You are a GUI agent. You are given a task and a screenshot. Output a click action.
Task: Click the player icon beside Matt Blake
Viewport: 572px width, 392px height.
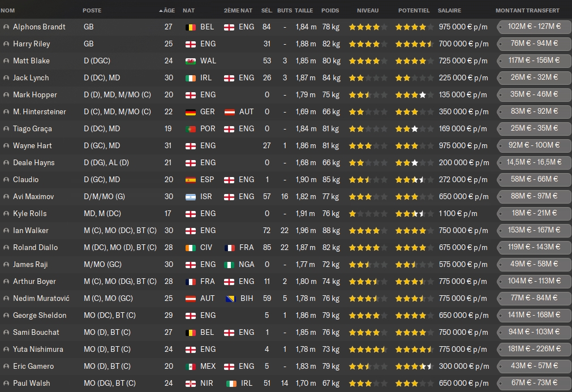6,61
